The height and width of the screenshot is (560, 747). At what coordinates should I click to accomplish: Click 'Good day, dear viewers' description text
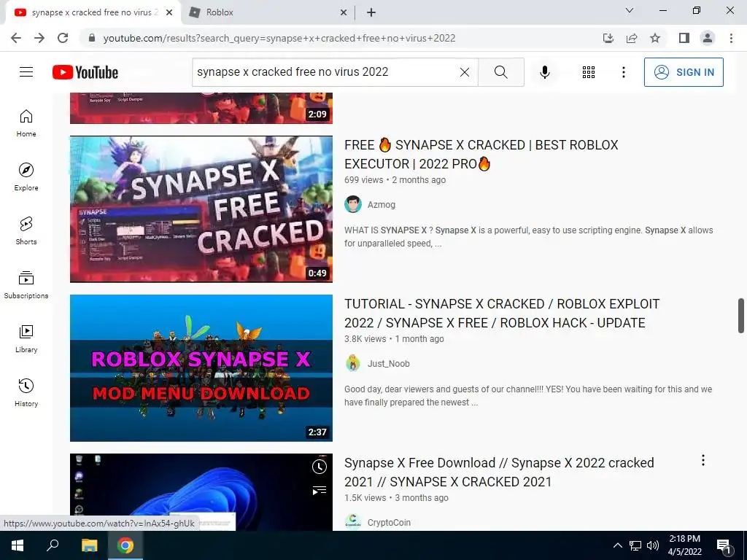tap(528, 396)
